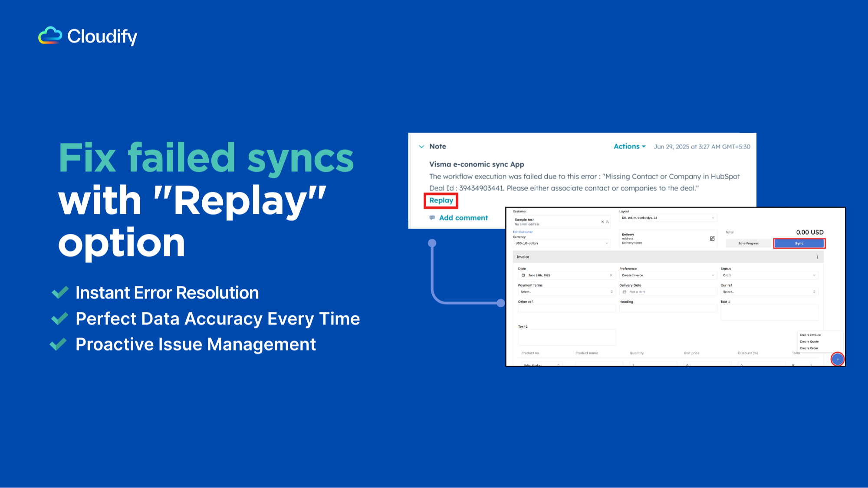The image size is (868, 488).
Task: Click the Replay link in the note
Action: (441, 200)
